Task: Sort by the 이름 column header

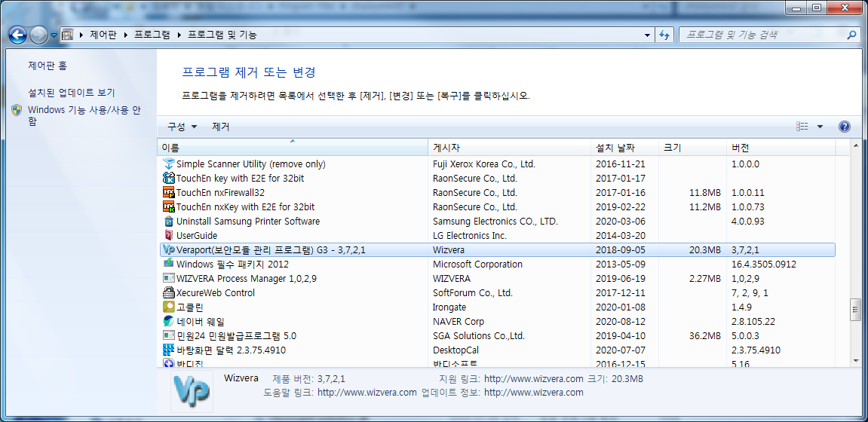Action: coord(293,148)
